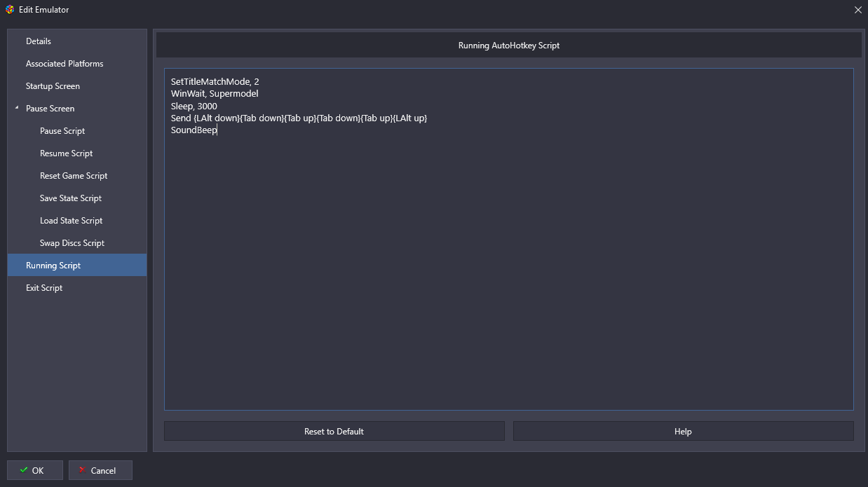Place cursor in the AutoHotkey script editor
The width and height of the screenshot is (868, 487).
[508, 239]
